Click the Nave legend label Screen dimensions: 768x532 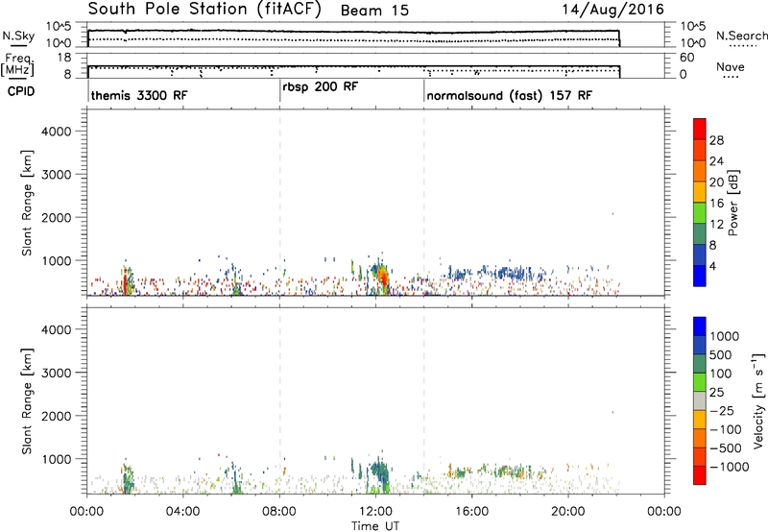pyautogui.click(x=730, y=67)
